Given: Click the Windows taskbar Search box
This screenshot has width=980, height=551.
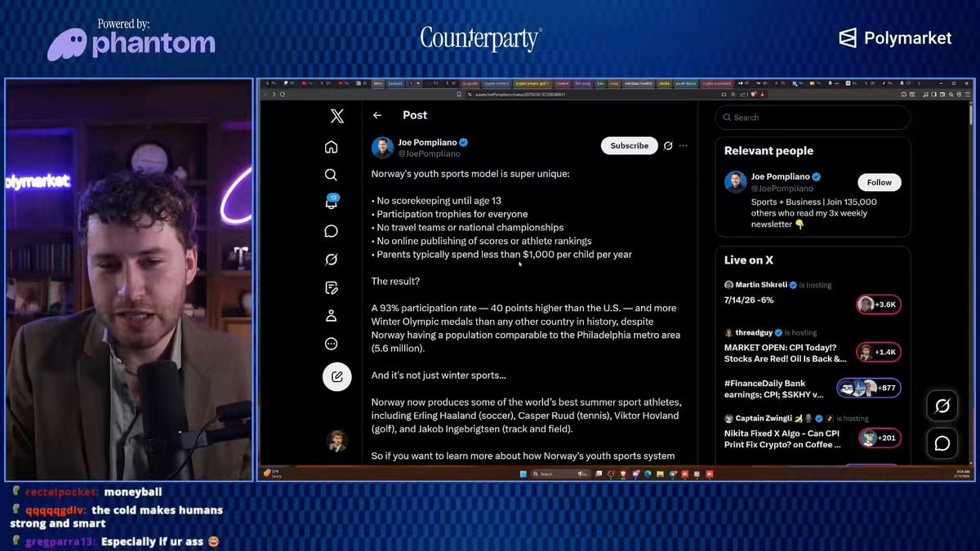Looking at the screenshot, I should pyautogui.click(x=560, y=473).
